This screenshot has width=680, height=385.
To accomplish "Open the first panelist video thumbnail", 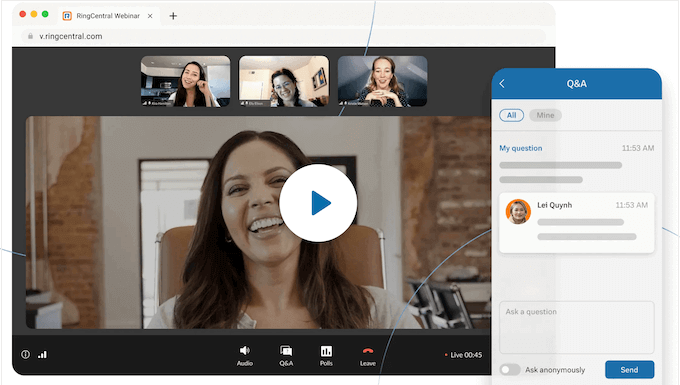I will point(185,81).
